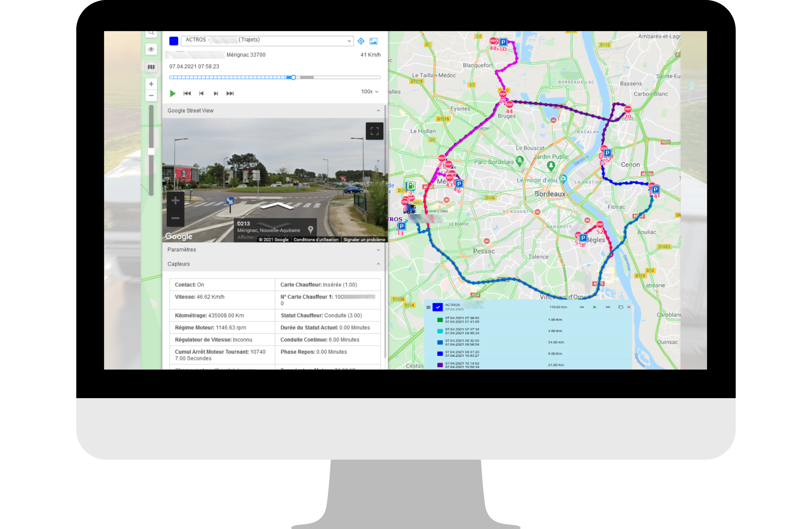Open Conditions d'utilisation link
Viewport: 812px width, 529px height.
[x=316, y=240]
